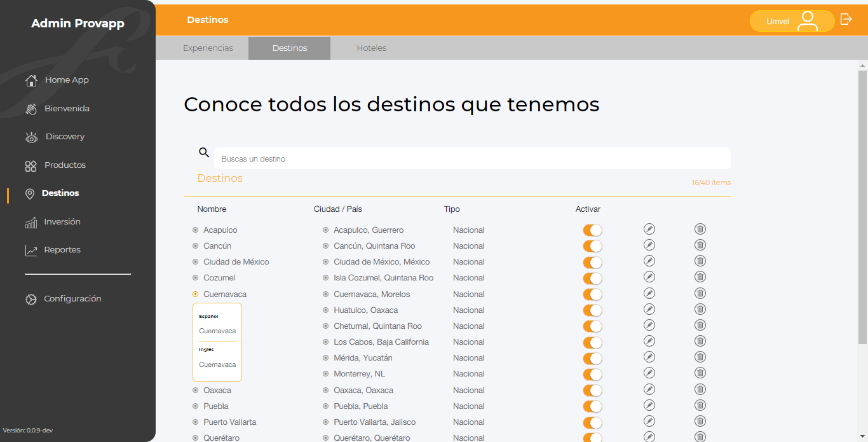This screenshot has width=868, height=442.
Task: Click the Admin Provapp title
Action: click(78, 24)
